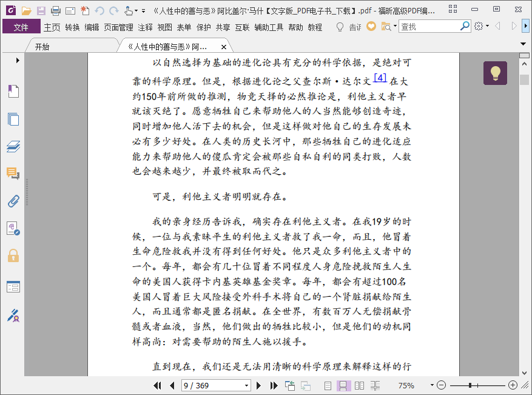
Task: Click the purple lightbulb tips button
Action: (495, 73)
